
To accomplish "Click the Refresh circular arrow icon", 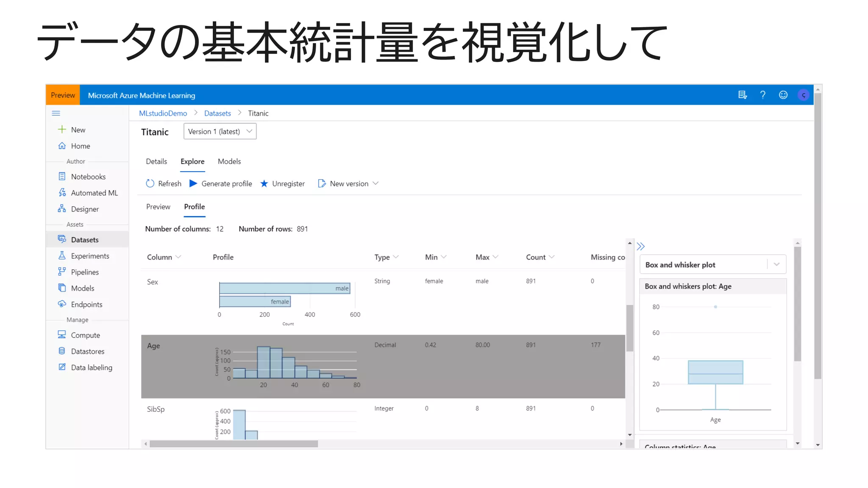I will pyautogui.click(x=150, y=183).
